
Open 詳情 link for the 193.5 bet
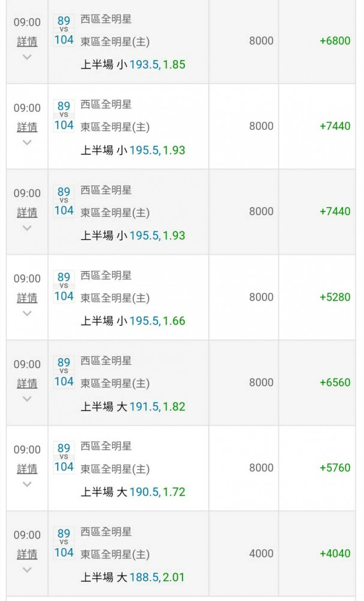coord(27,41)
